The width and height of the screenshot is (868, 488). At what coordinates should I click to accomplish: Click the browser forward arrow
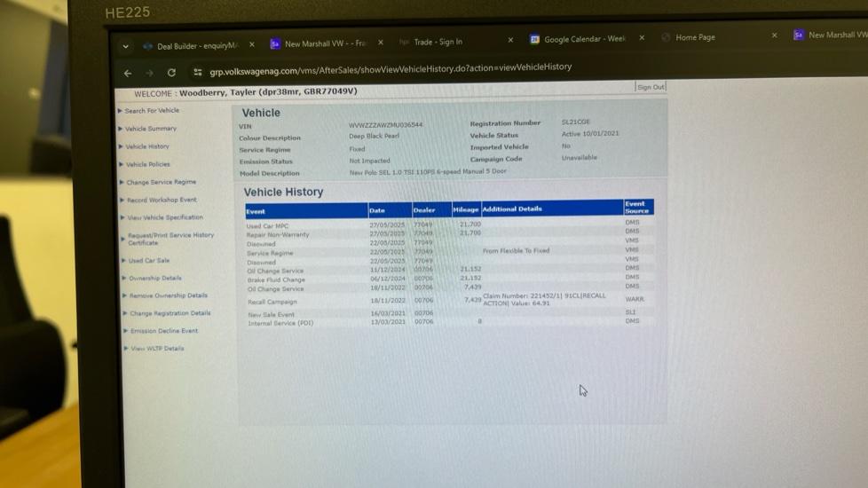click(149, 73)
